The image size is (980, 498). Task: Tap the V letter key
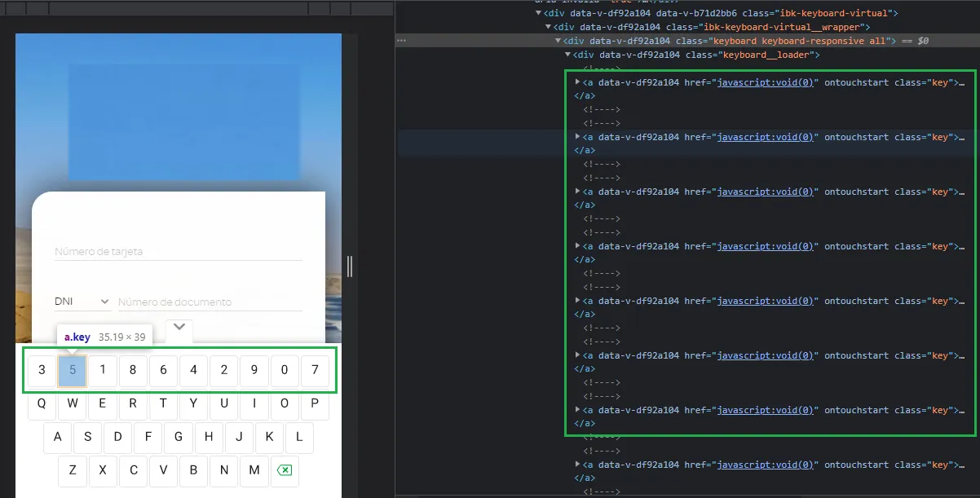[x=163, y=470]
